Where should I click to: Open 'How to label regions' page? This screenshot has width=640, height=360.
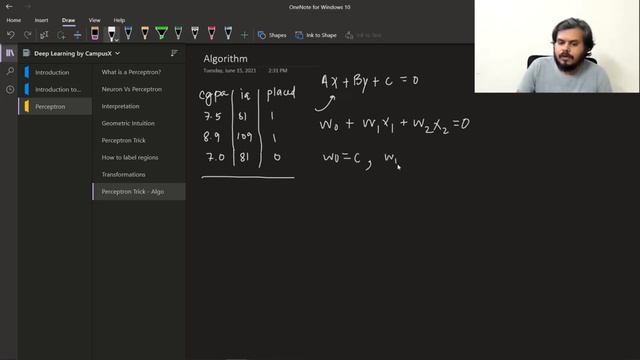[x=139, y=157]
